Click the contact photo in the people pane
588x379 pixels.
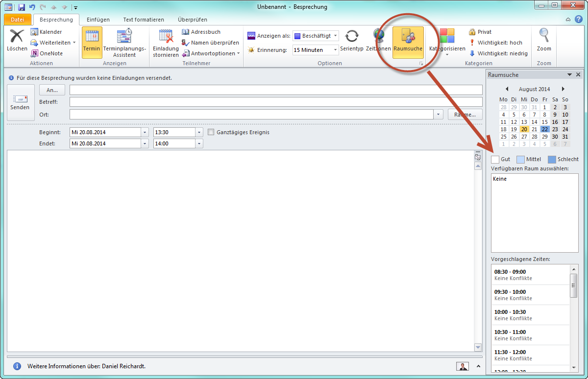(462, 366)
